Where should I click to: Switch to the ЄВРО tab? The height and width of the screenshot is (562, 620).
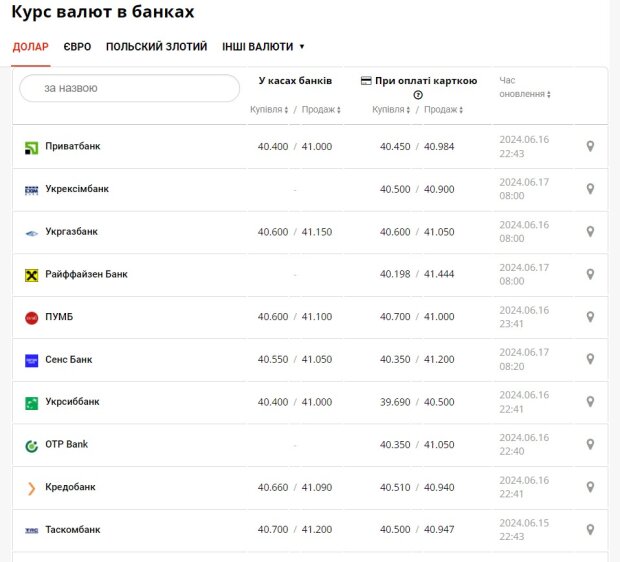(77, 47)
